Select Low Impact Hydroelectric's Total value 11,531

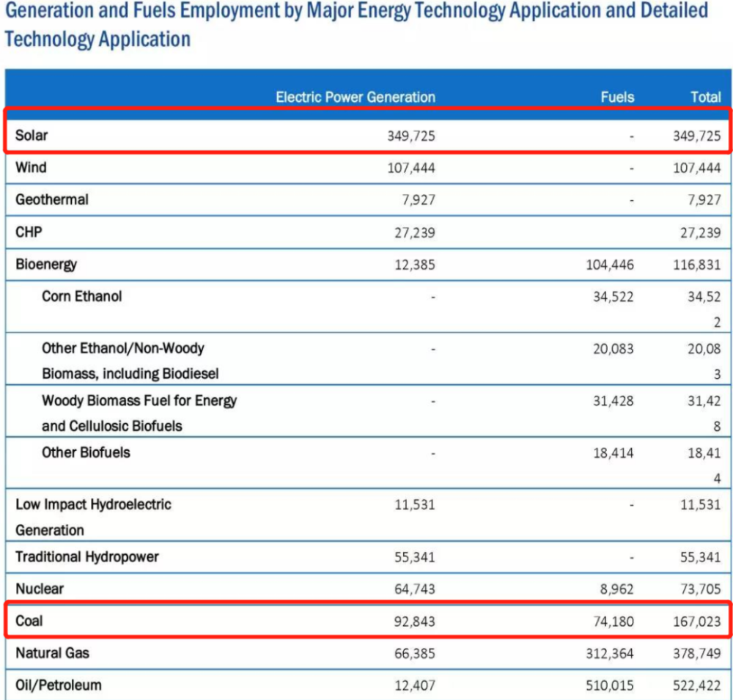click(700, 505)
